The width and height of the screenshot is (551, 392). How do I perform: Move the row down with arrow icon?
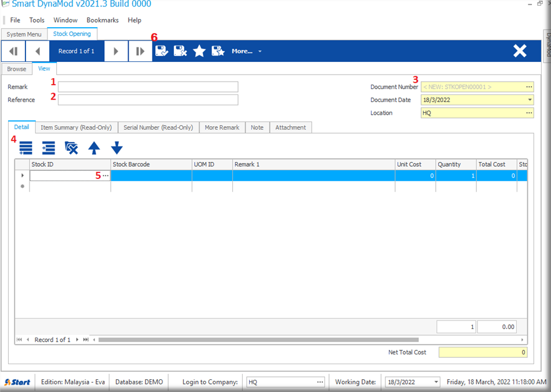[117, 148]
